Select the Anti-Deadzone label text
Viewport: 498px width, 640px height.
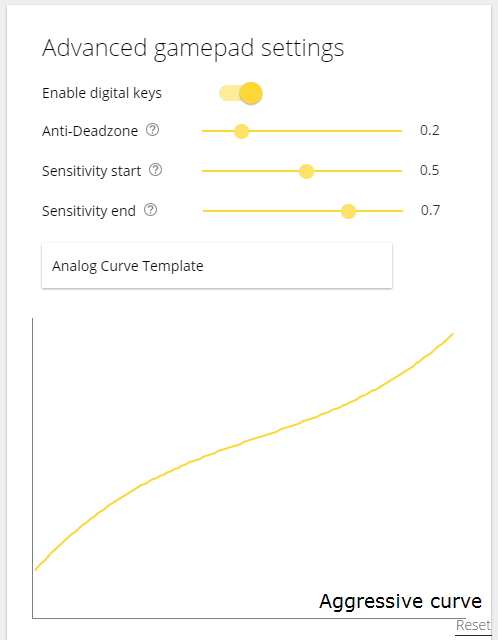point(90,131)
